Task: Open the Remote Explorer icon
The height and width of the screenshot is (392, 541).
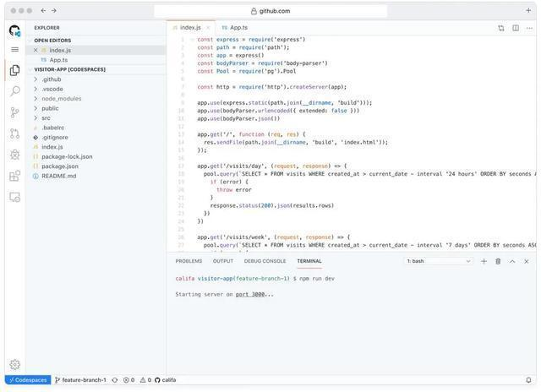Action: click(x=15, y=197)
